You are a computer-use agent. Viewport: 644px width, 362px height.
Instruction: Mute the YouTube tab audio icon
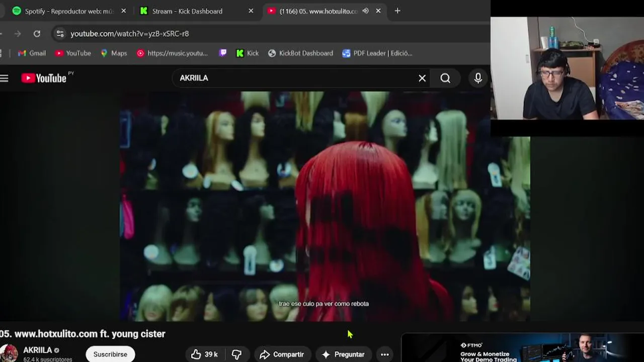tap(366, 11)
